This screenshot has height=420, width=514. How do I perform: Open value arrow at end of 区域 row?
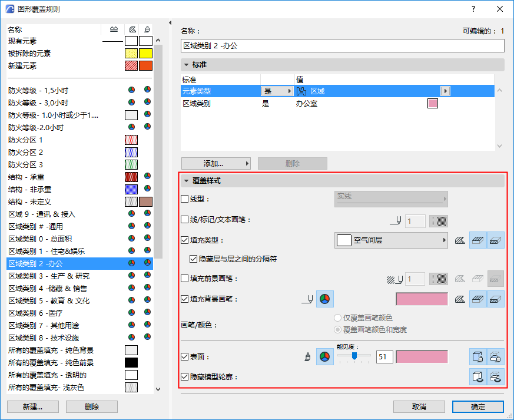pos(445,91)
